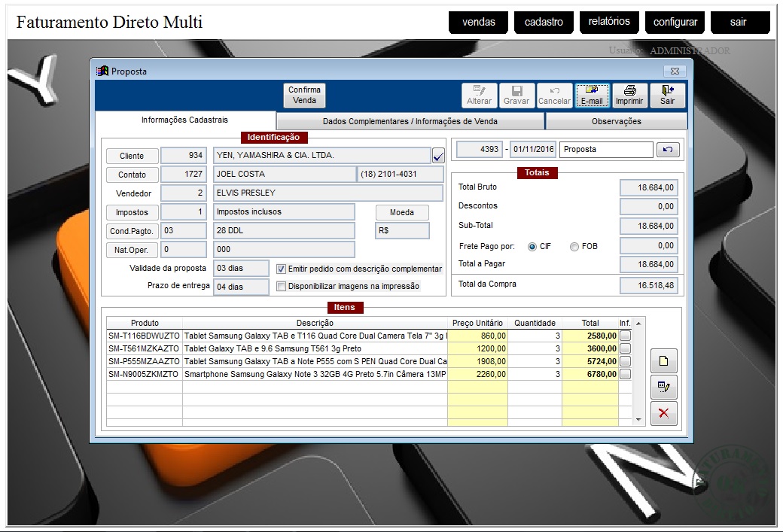Select CIF freight option
The height and width of the screenshot is (532, 783).
(x=532, y=246)
